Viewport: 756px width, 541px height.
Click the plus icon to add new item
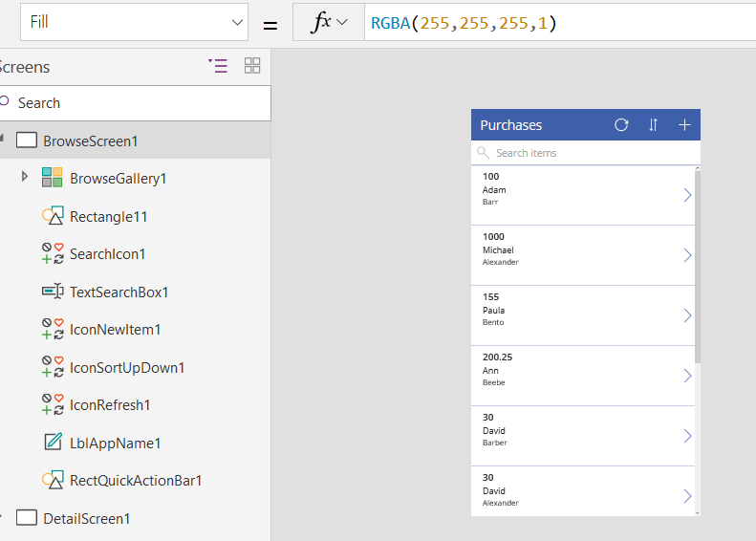pyautogui.click(x=684, y=125)
